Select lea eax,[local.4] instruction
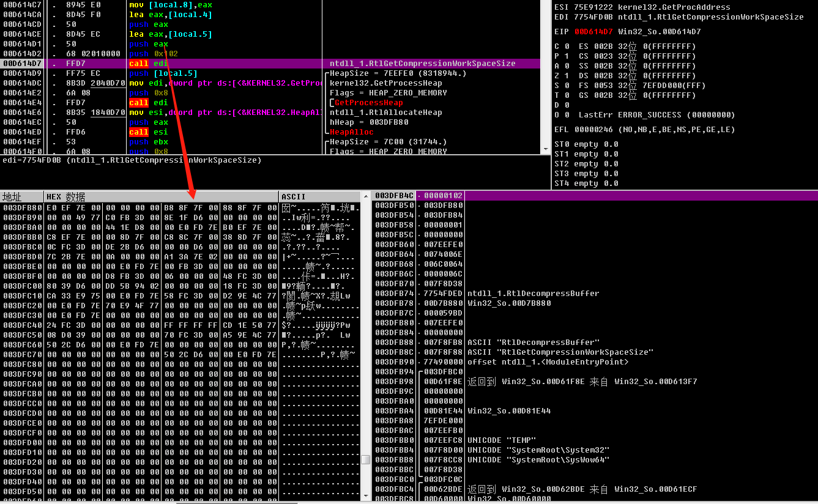The width and height of the screenshot is (818, 504). (171, 15)
